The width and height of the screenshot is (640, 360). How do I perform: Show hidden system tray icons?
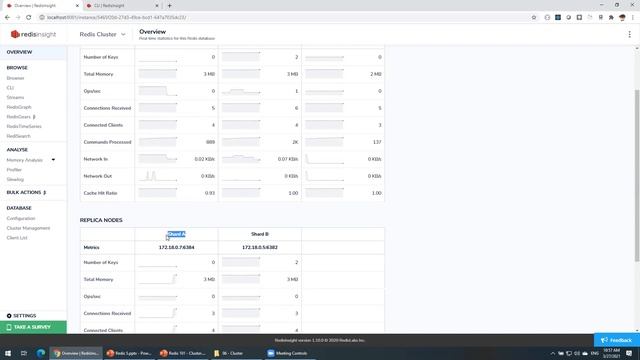click(x=553, y=353)
